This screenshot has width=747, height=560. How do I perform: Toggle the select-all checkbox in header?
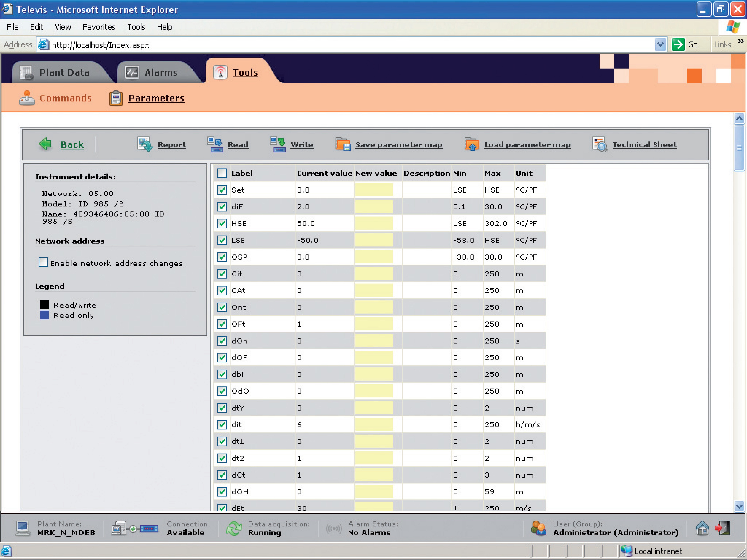coord(222,173)
